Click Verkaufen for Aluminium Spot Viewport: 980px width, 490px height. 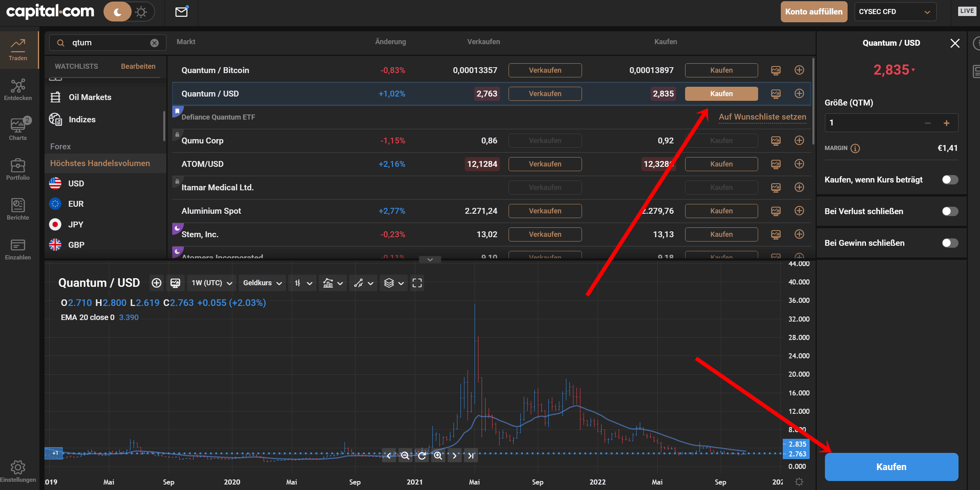coord(545,211)
